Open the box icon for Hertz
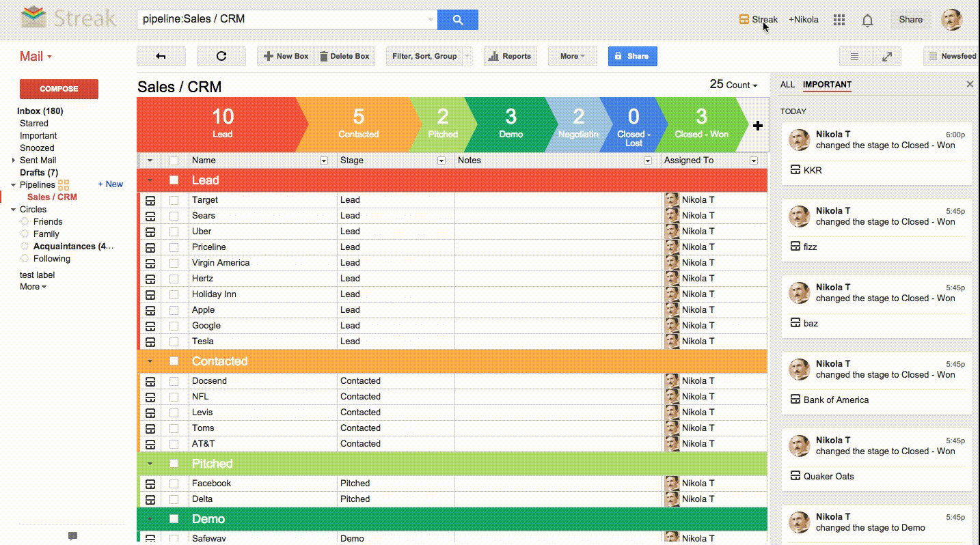 pos(150,279)
